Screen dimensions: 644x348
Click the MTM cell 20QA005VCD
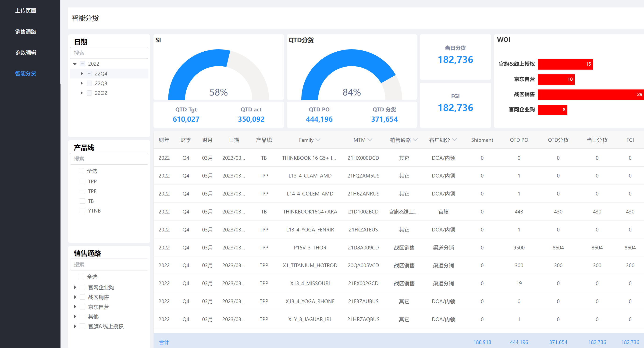(x=363, y=266)
